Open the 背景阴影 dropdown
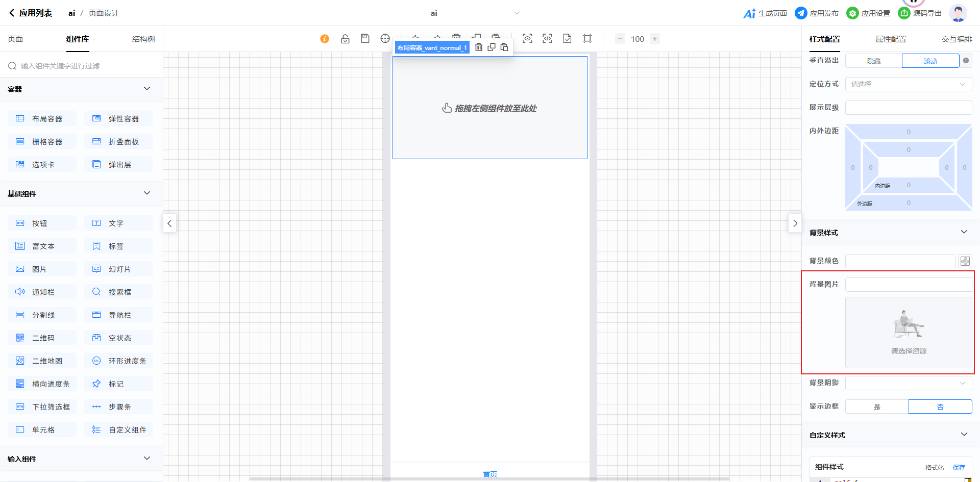980x482 pixels. click(x=908, y=383)
